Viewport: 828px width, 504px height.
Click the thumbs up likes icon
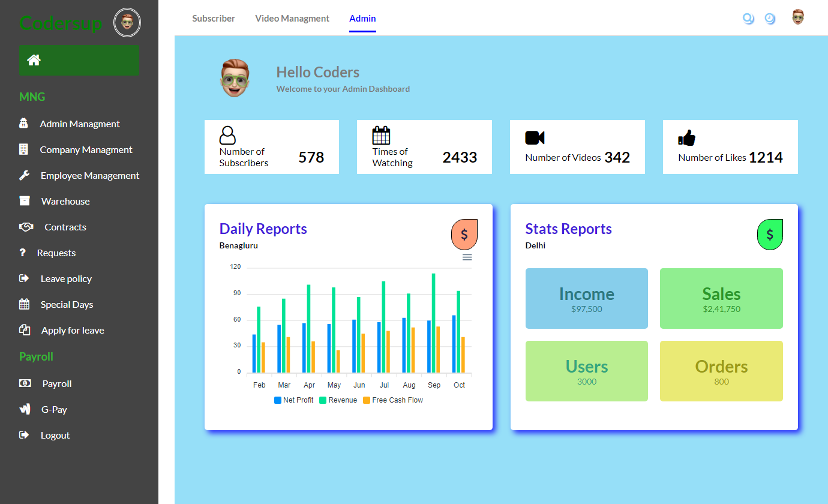pyautogui.click(x=686, y=138)
